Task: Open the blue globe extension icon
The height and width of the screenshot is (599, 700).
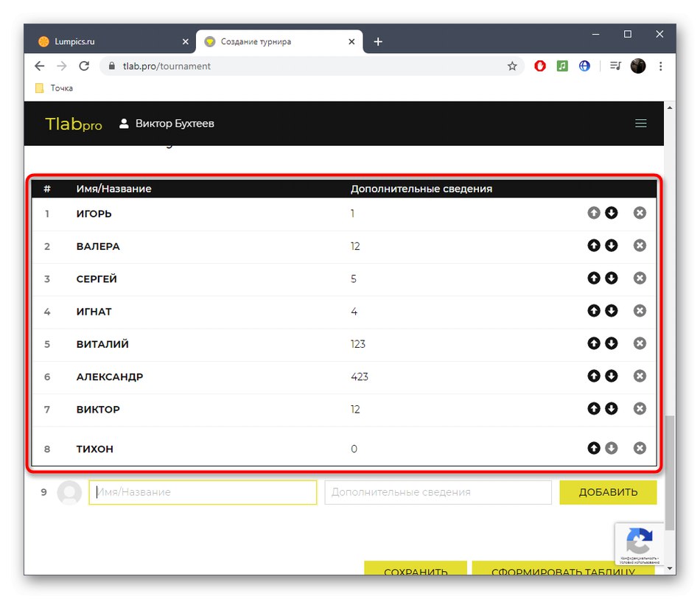Action: pos(584,66)
